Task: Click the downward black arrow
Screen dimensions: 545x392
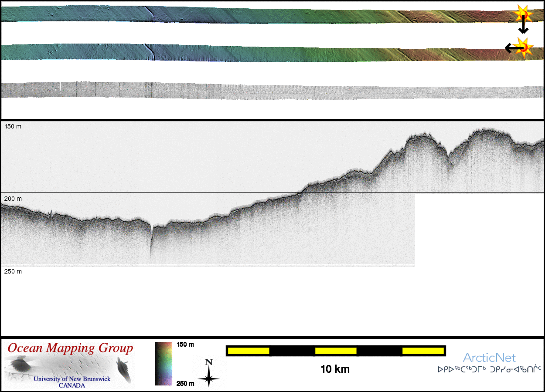Action: 523,27
